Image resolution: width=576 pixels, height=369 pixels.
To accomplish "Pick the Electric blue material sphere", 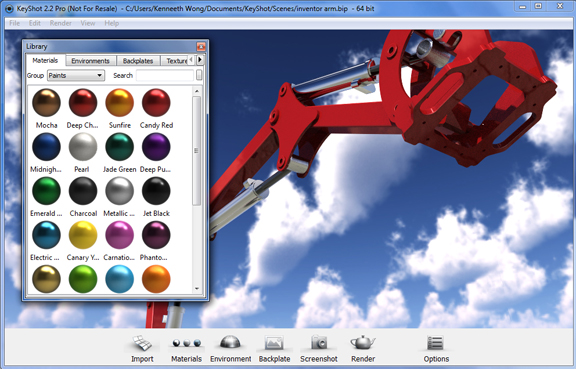I will 46,235.
